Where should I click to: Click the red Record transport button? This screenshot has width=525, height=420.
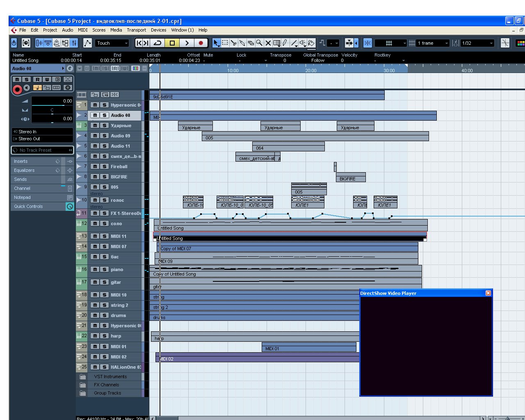point(201,43)
